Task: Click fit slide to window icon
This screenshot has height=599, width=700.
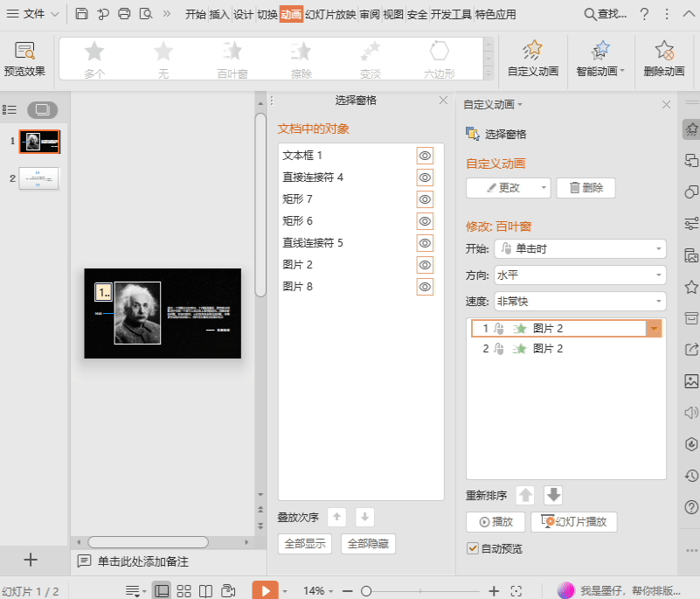Action: [x=516, y=591]
